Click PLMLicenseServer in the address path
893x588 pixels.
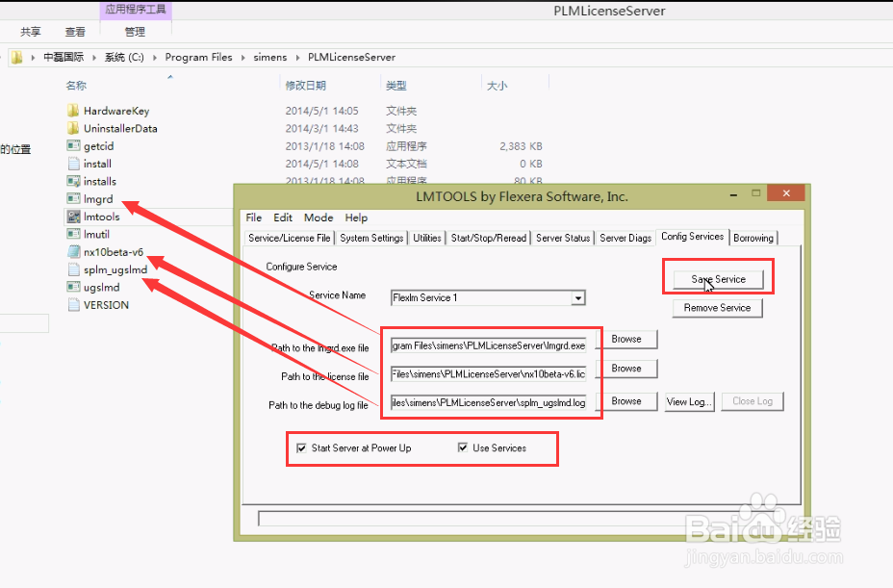tap(351, 57)
